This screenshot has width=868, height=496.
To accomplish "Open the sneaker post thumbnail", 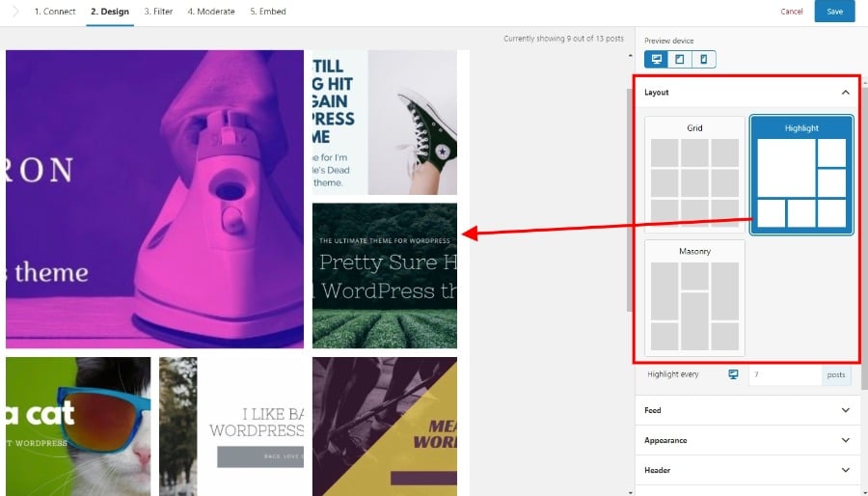I will tap(385, 123).
